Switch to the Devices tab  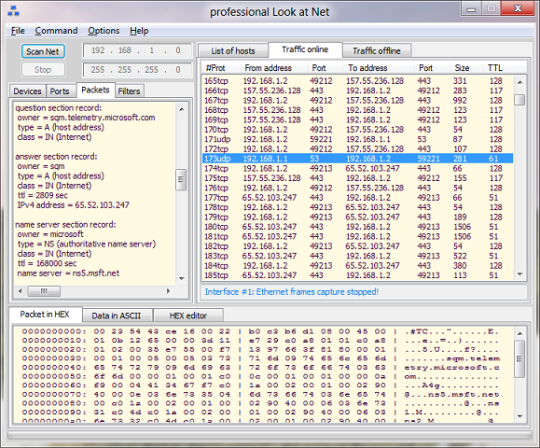[27, 91]
